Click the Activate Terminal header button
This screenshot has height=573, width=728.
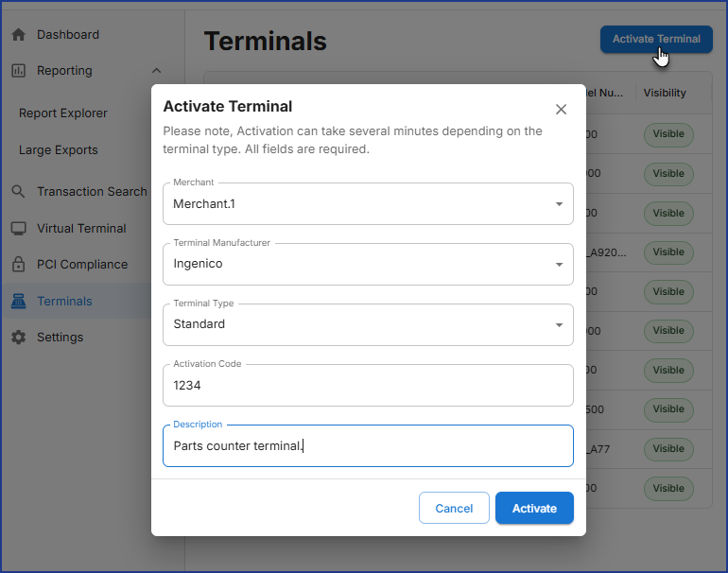tap(656, 40)
